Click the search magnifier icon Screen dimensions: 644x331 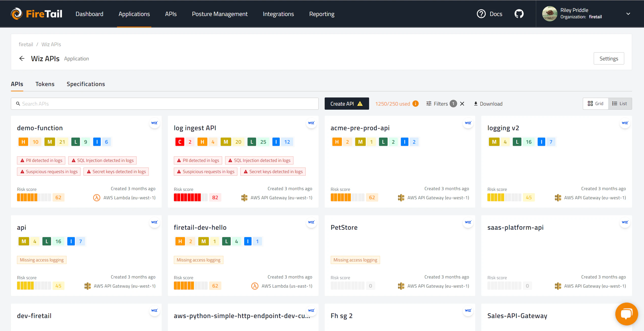coord(18,104)
